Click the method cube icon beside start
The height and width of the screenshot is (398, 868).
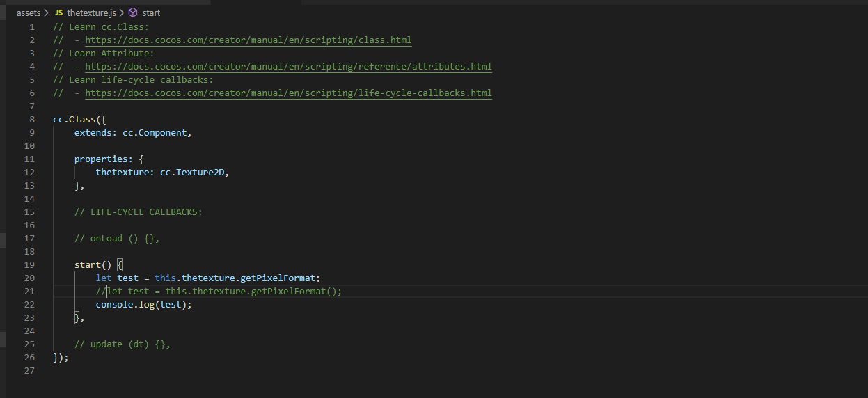(133, 13)
